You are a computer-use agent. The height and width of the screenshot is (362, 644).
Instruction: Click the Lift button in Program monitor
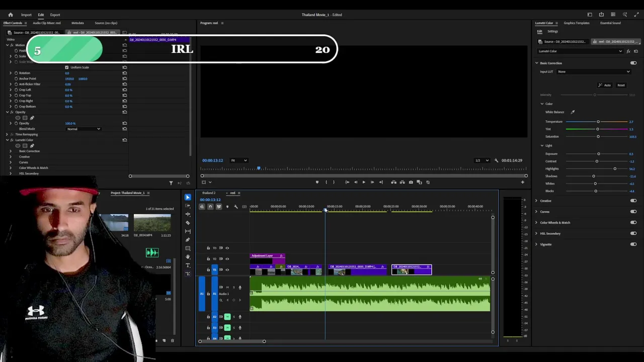tap(394, 182)
